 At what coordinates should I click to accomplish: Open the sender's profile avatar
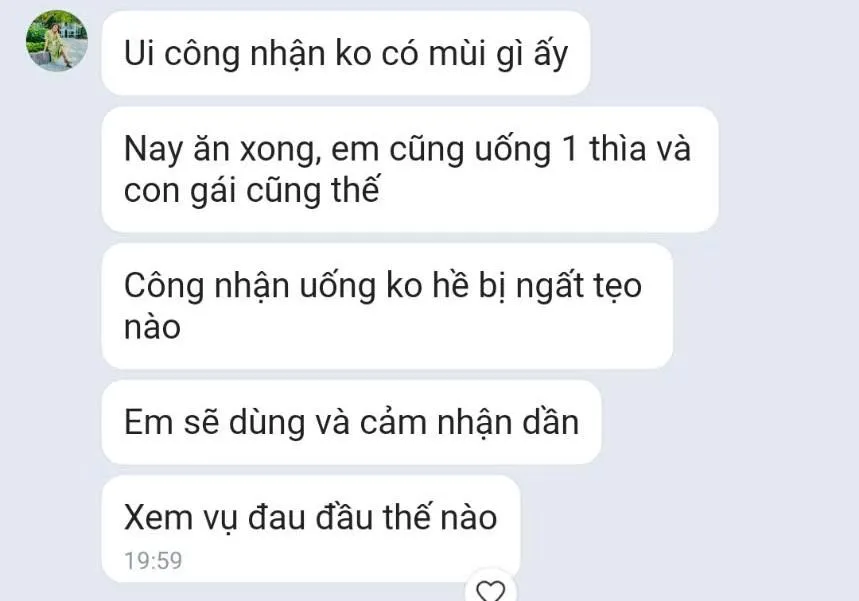coord(57,41)
